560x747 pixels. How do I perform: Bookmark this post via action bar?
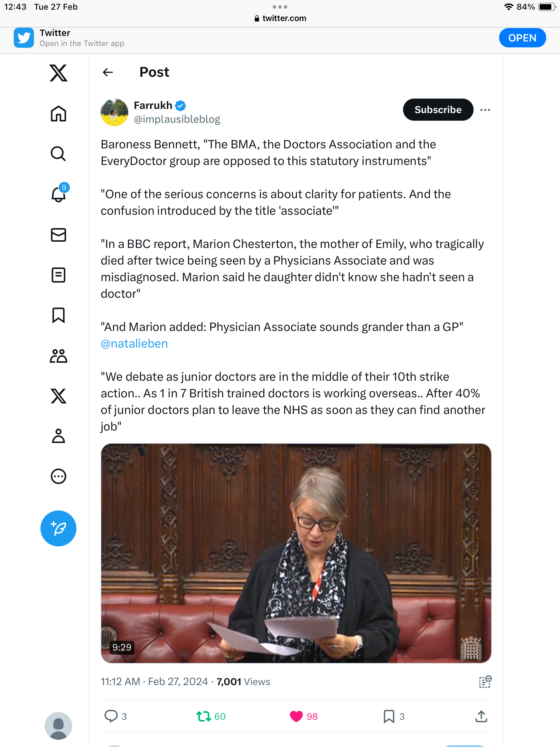click(389, 716)
